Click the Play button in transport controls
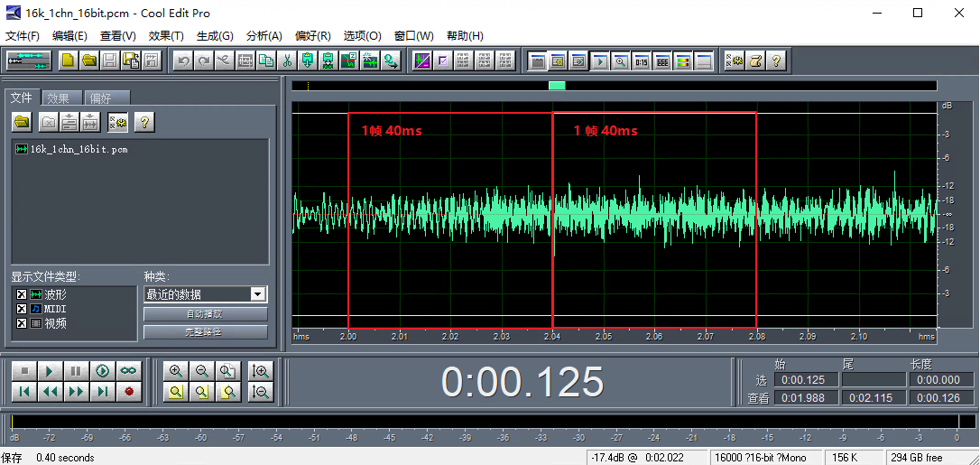The width and height of the screenshot is (980, 465). (51, 371)
